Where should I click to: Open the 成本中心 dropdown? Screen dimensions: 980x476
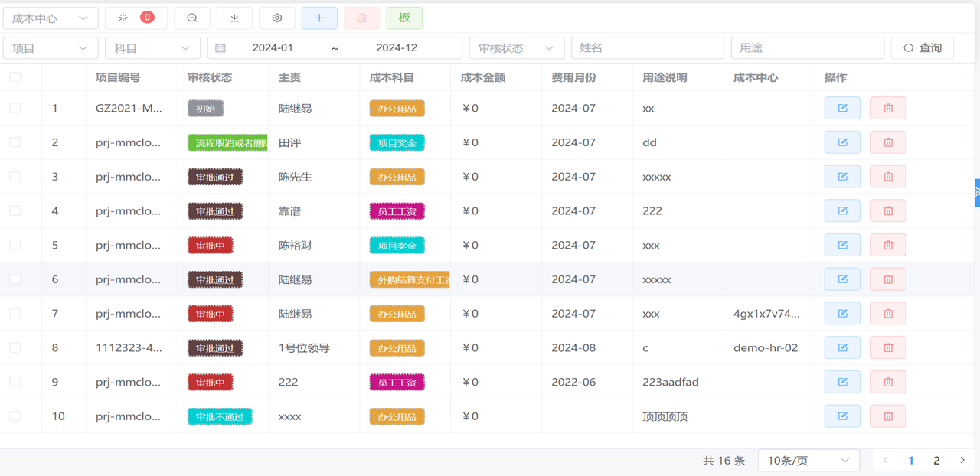(51, 18)
